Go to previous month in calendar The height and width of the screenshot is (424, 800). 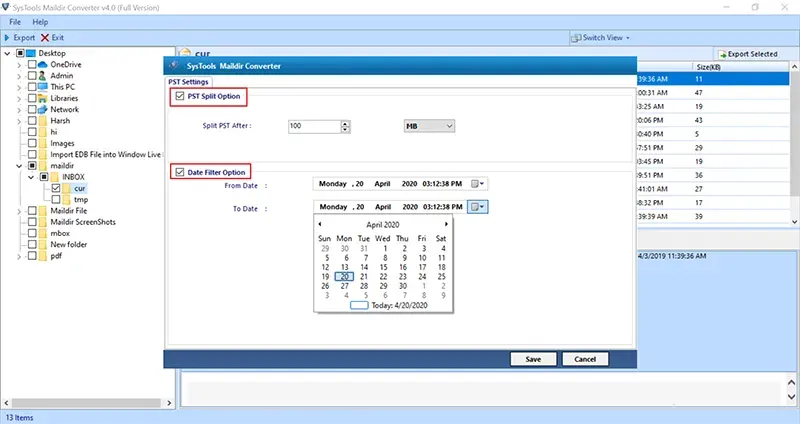click(320, 224)
